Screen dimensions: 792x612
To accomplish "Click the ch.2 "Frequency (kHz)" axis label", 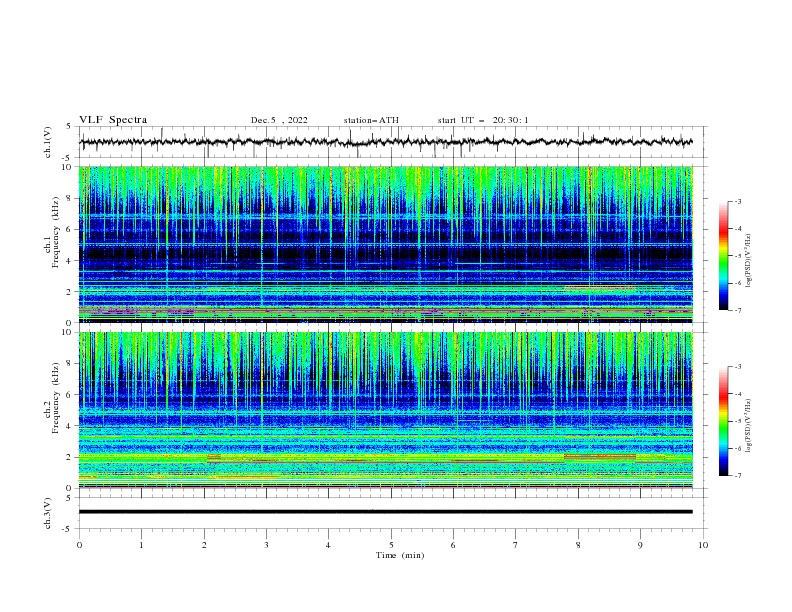I will 56,397.
